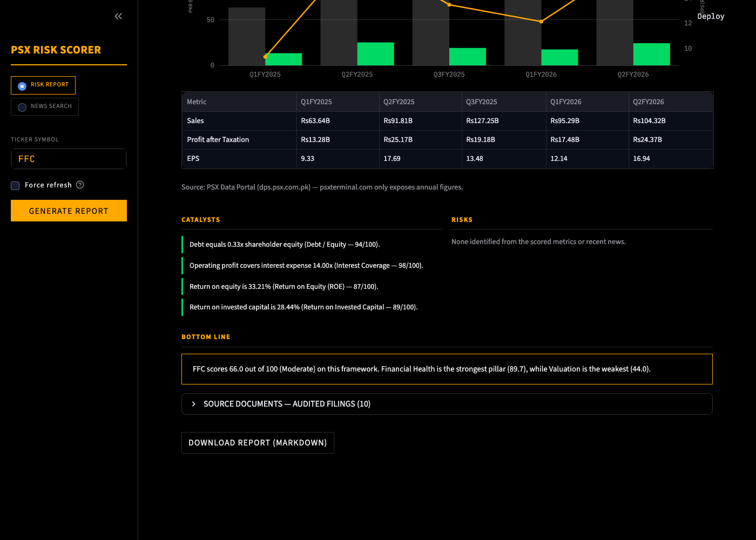Open the Deploy menu at top right
The image size is (756, 540).
(x=711, y=16)
